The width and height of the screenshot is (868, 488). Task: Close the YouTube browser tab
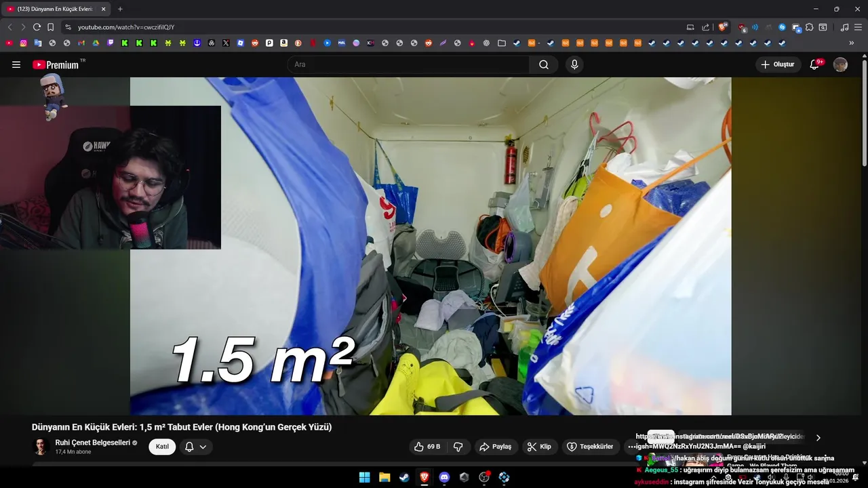click(x=103, y=9)
